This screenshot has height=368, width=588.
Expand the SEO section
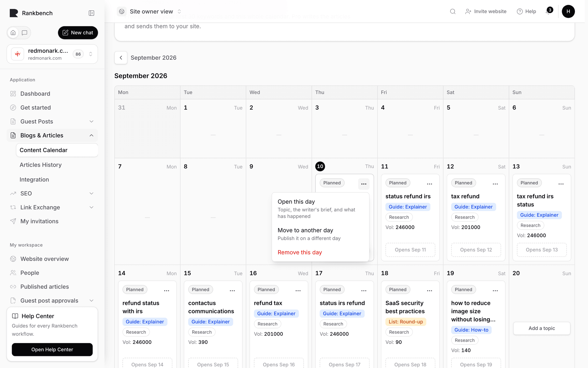52,194
